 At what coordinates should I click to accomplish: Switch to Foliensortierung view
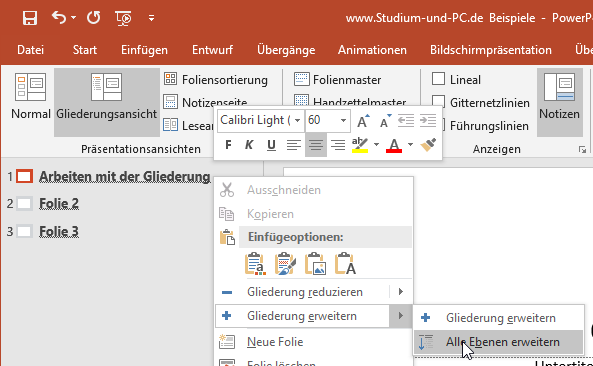pyautogui.click(x=215, y=79)
